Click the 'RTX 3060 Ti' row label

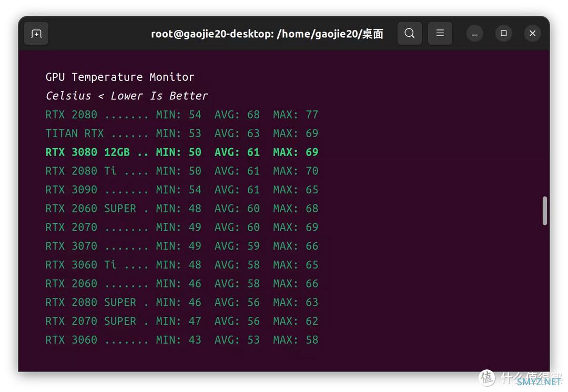(x=81, y=265)
